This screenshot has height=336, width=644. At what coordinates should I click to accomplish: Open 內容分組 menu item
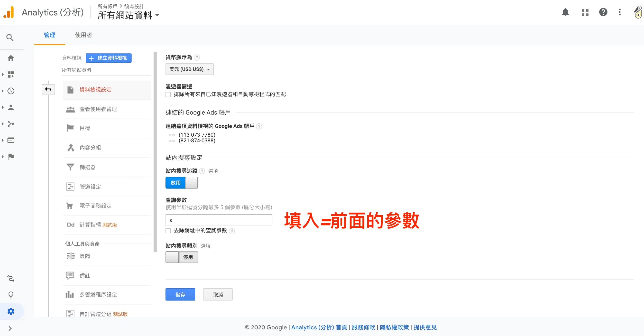tap(107, 148)
